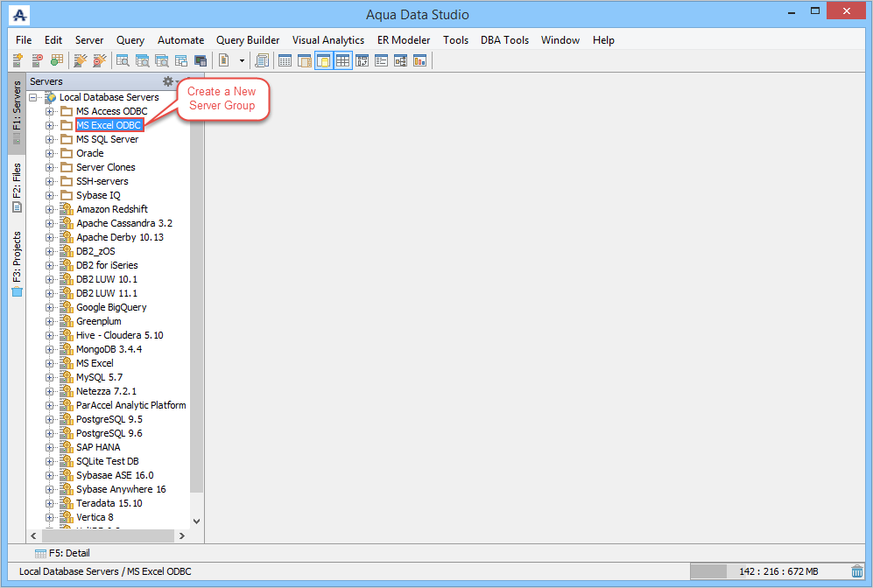
Task: Open the Visual Analytics menu
Action: click(x=328, y=40)
